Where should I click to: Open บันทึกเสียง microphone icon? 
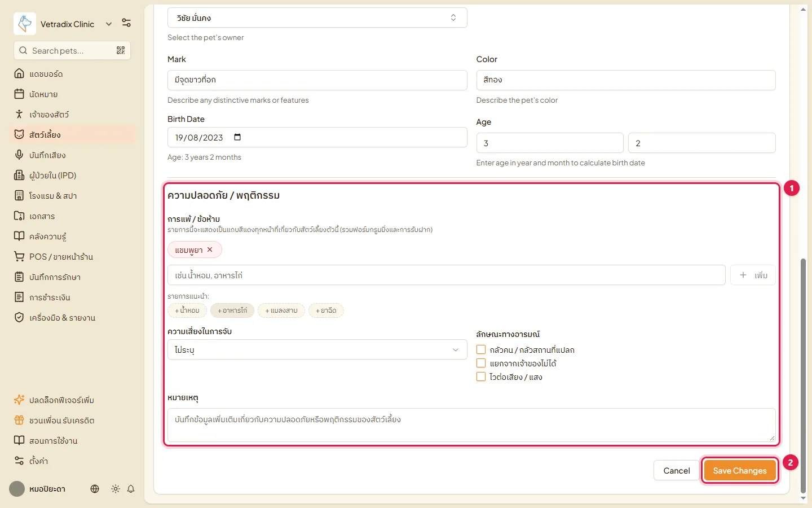pyautogui.click(x=19, y=155)
